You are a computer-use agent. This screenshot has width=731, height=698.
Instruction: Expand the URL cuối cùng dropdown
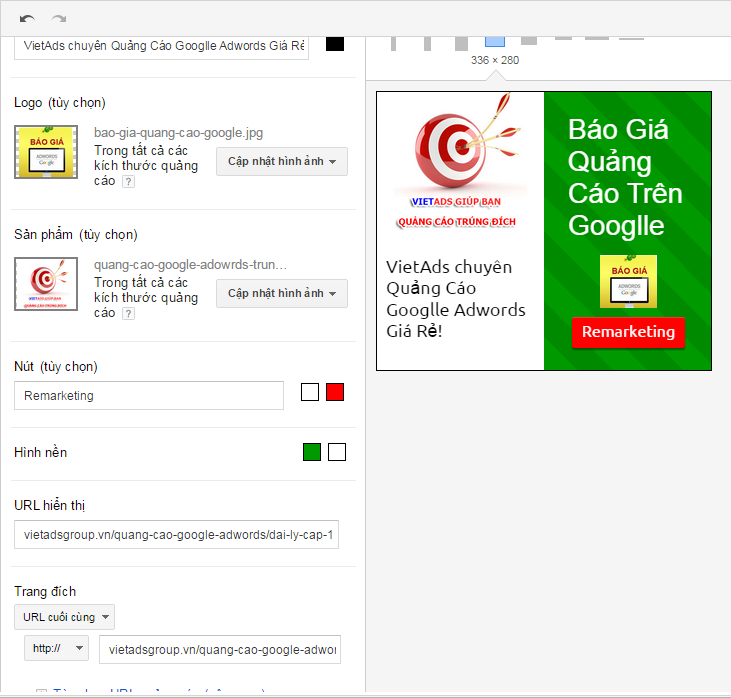(x=64, y=617)
